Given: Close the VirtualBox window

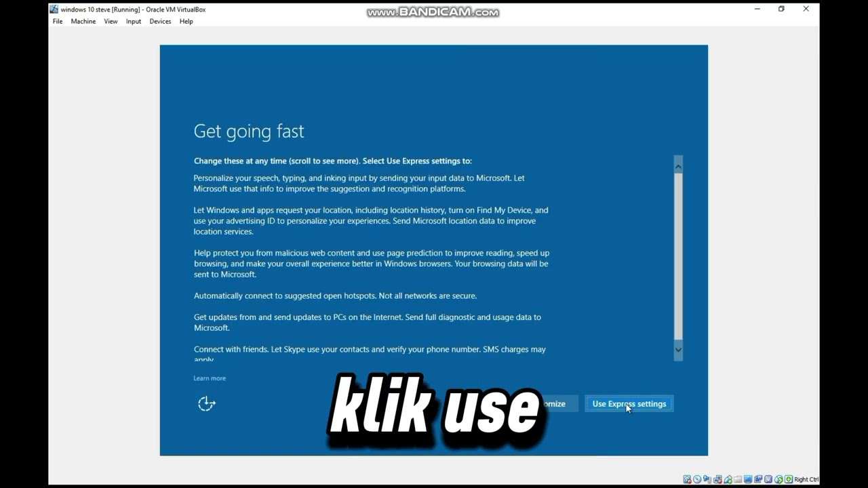Looking at the screenshot, I should [x=806, y=9].
